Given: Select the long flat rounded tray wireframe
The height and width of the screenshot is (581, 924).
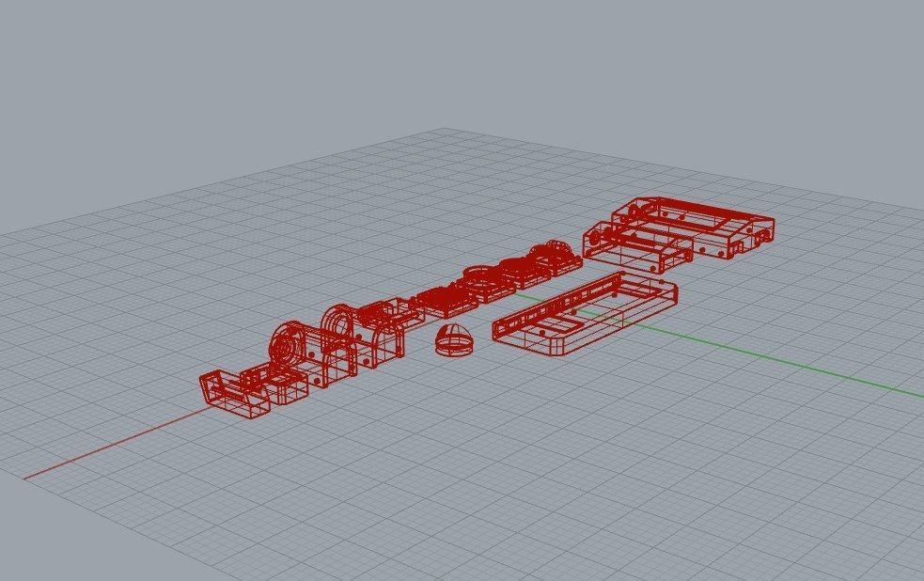Looking at the screenshot, I should (586, 314).
